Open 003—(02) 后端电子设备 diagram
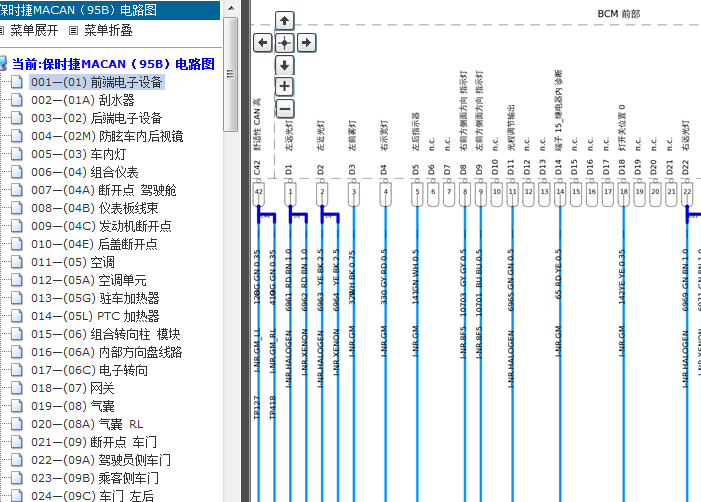The image size is (701, 502). coord(97,118)
